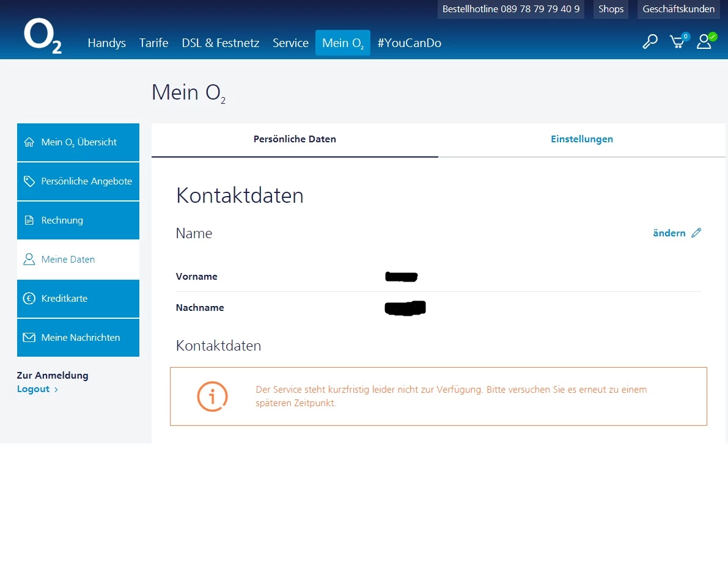Viewport: 728px width, 579px height.
Task: Click the house icon in Mein O2 Übersicht
Action: [x=29, y=142]
